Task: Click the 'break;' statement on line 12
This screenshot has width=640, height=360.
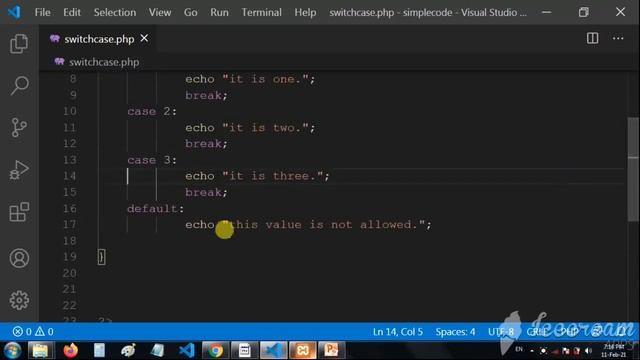Action: click(x=206, y=144)
